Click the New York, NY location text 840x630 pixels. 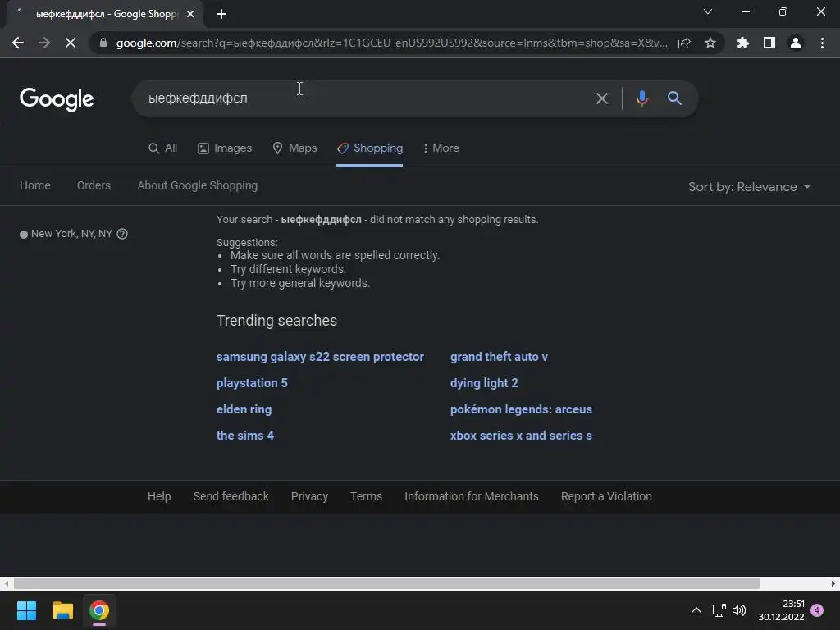point(72,234)
